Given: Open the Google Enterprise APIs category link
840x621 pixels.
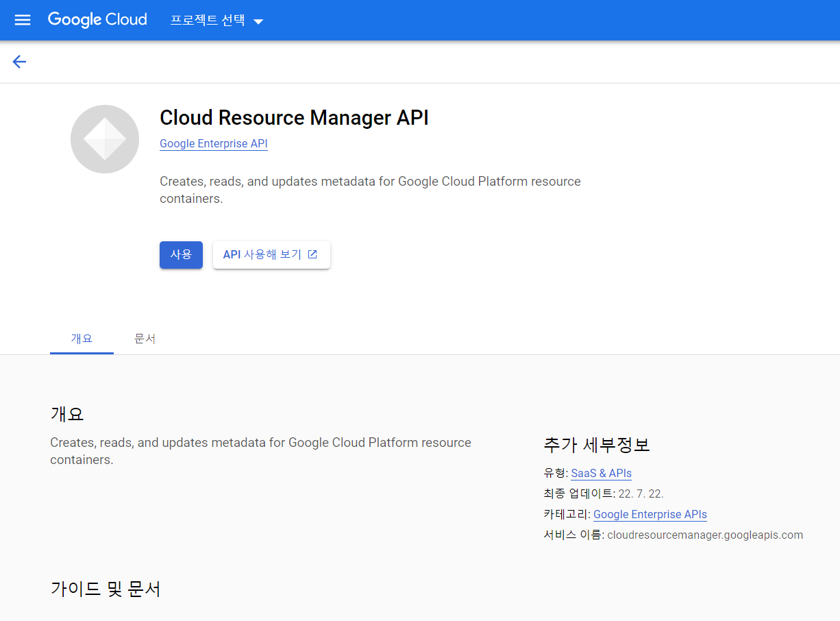Looking at the screenshot, I should [x=650, y=515].
